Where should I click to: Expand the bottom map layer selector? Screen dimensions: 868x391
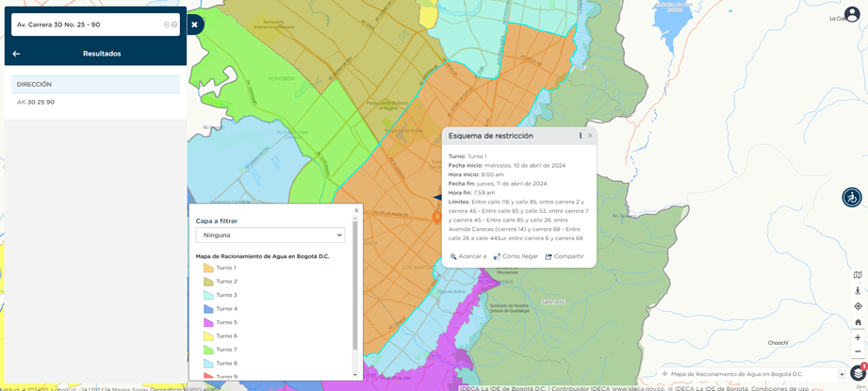coord(842,374)
